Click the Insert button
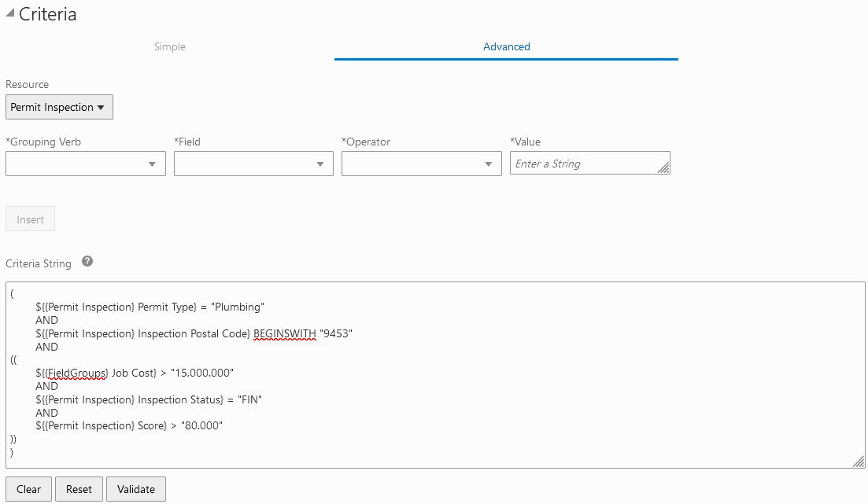Image resolution: width=868 pixels, height=504 pixels. (30, 219)
